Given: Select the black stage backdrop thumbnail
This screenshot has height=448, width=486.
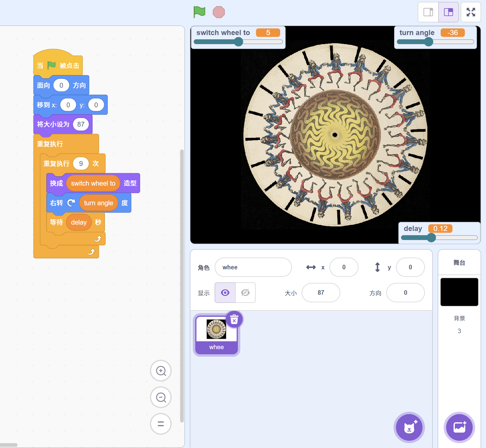Looking at the screenshot, I should point(459,292).
